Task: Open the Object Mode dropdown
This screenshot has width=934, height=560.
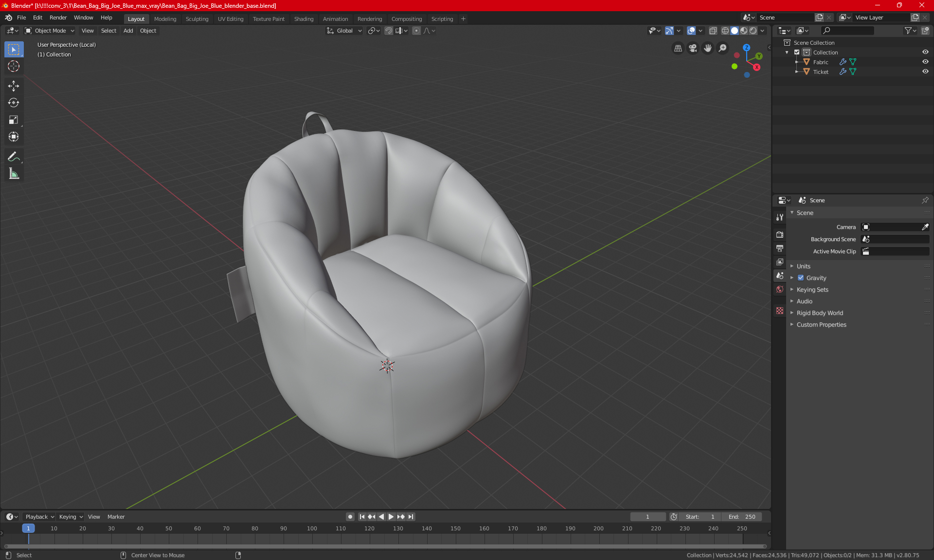Action: point(50,31)
